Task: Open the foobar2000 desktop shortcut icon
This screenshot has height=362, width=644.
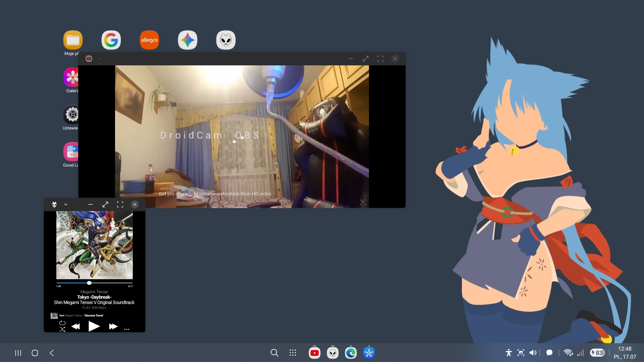Action: pyautogui.click(x=226, y=40)
